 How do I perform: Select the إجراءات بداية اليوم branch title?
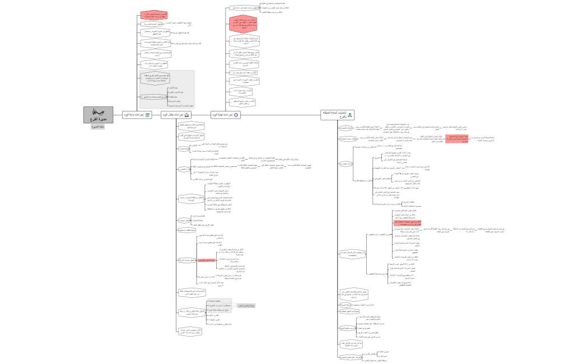(133, 115)
